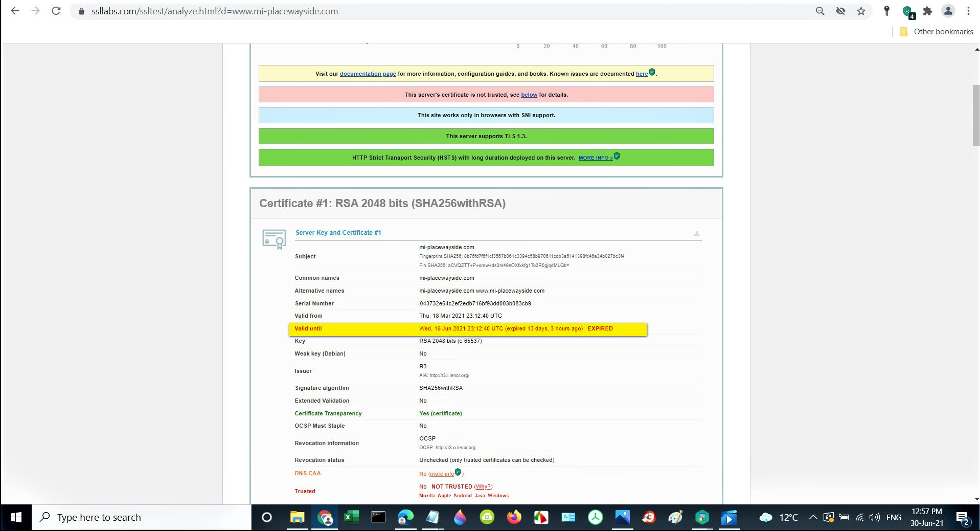Screen dimensions: 980x531
Task: Click the page vertical scrollbar thumb
Action: pos(976,116)
